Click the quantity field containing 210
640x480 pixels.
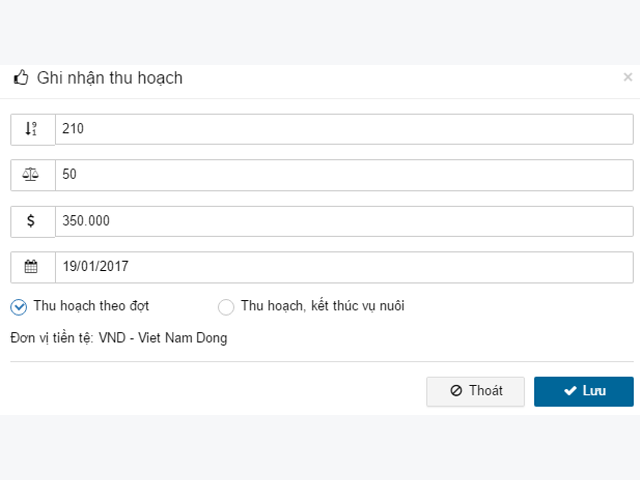[x=344, y=129]
